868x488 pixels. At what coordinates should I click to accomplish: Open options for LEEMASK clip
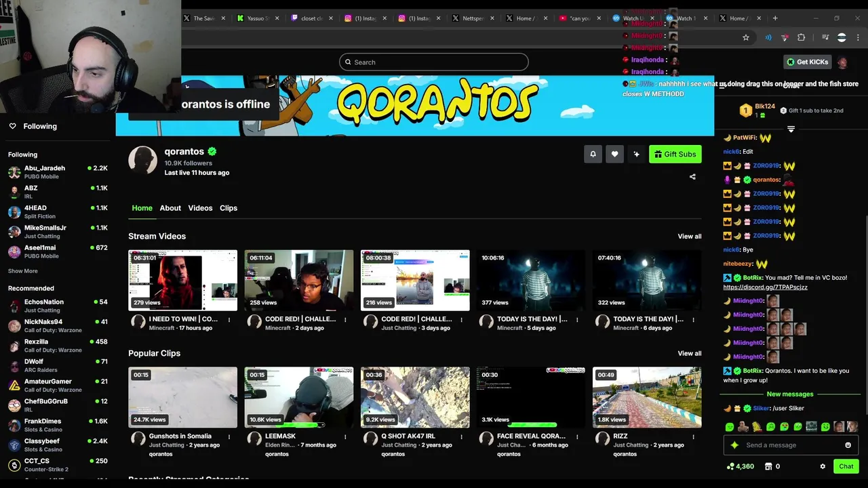click(x=345, y=436)
